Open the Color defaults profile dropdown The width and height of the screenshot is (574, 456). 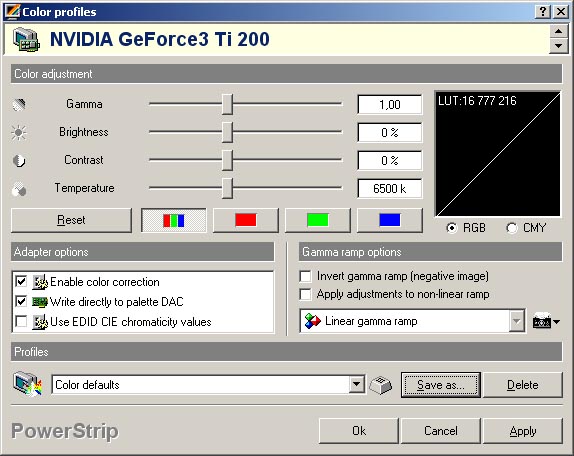(357, 385)
